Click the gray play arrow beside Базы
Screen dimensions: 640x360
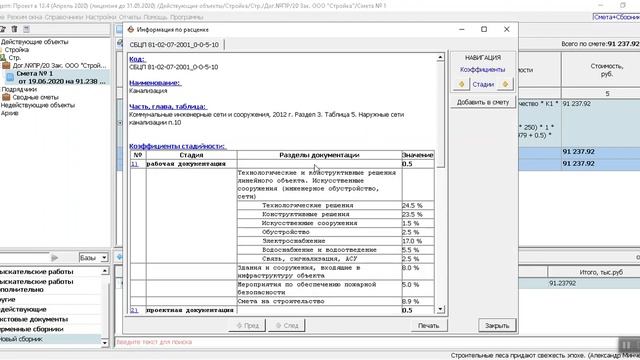tap(54, 258)
